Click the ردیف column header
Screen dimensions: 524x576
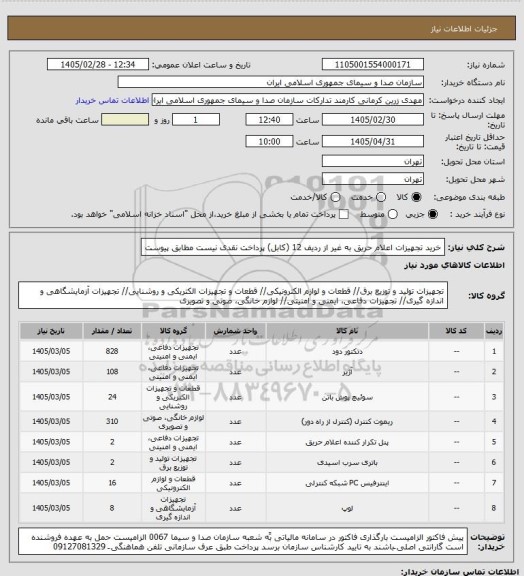pyautogui.click(x=494, y=331)
